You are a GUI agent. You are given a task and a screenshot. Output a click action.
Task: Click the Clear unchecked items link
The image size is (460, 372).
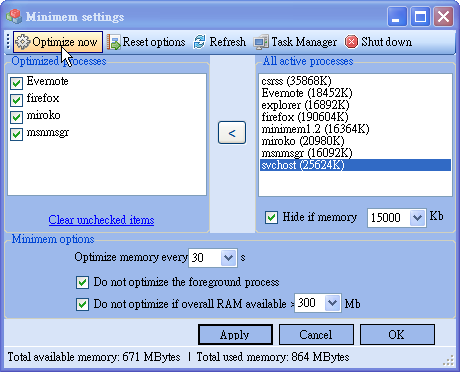tap(101, 220)
